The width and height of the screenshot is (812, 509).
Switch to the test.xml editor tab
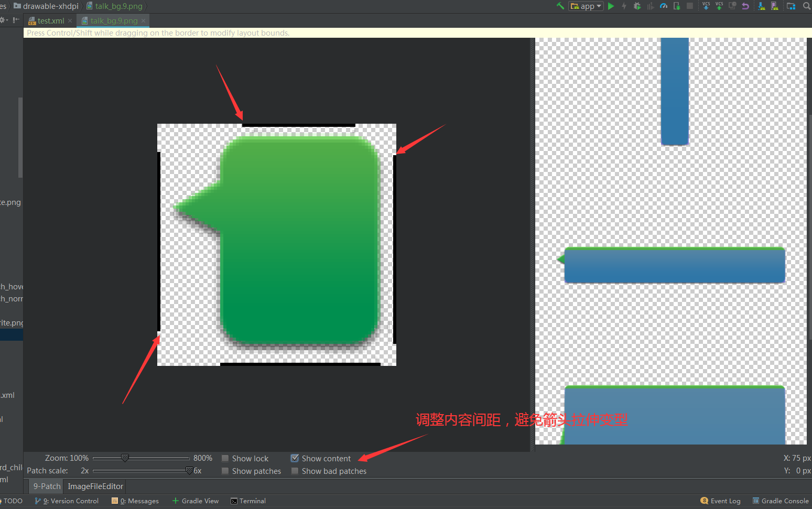coord(50,20)
